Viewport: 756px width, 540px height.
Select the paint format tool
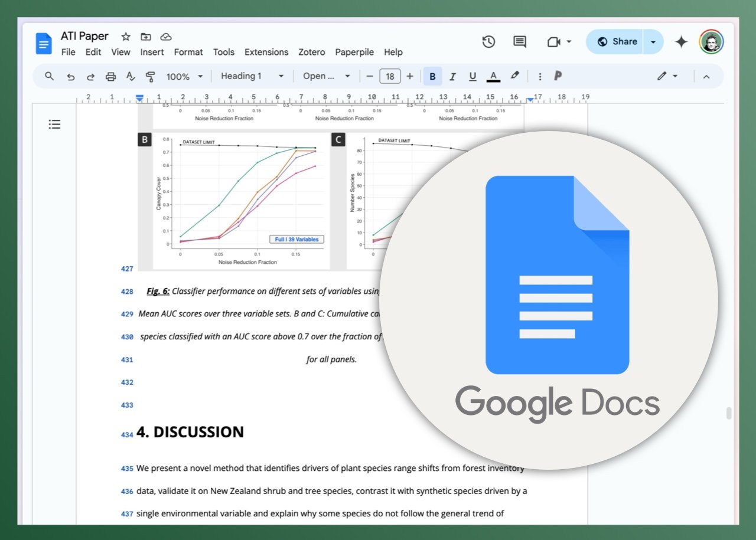[151, 76]
